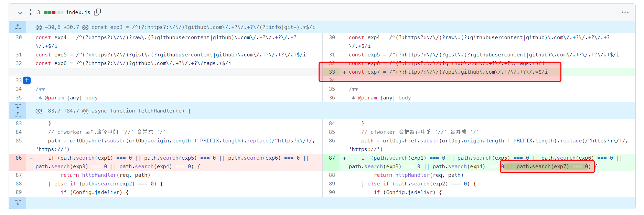Click the diffstat colored squares

pos(53,12)
